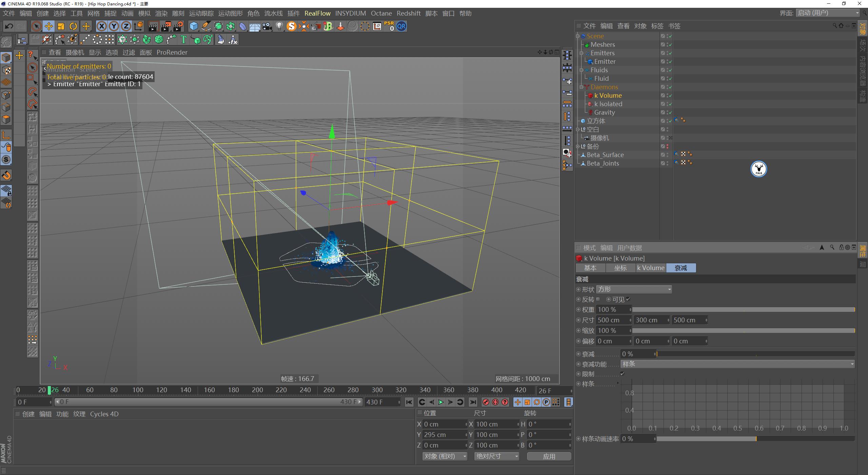868x475 pixels.
Task: Select the Rotate tool
Action: click(73, 26)
